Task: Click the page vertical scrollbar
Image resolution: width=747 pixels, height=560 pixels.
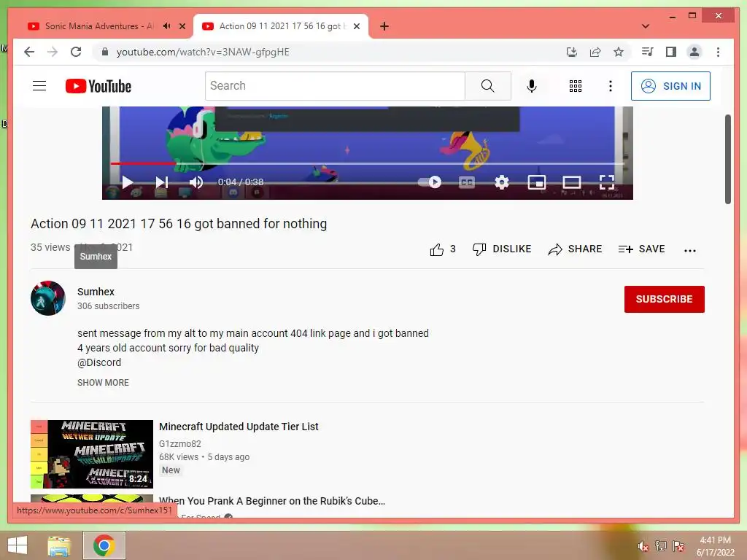Action: 727,159
